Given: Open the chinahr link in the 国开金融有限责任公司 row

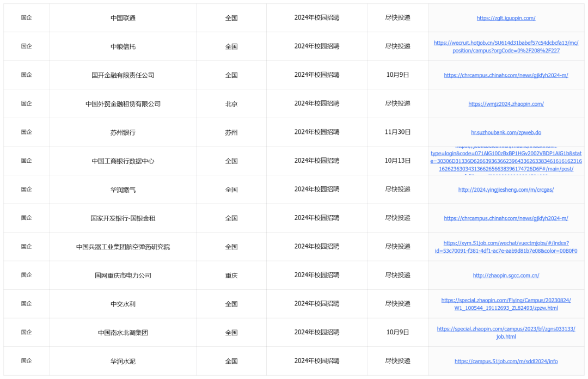Looking at the screenshot, I should click(x=506, y=75).
